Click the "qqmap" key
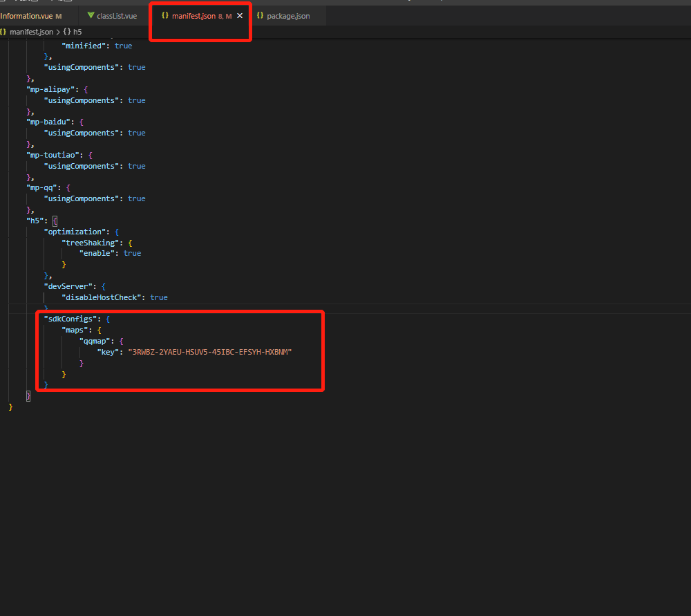 (x=95, y=342)
